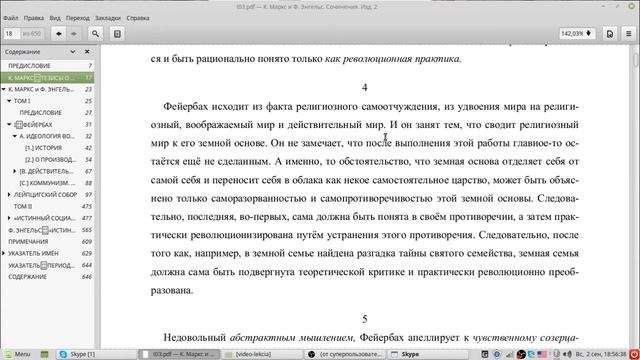Select СОДЕРЖАНИЕ entry, page 646
The height and width of the screenshot is (360, 640).
coord(47,277)
